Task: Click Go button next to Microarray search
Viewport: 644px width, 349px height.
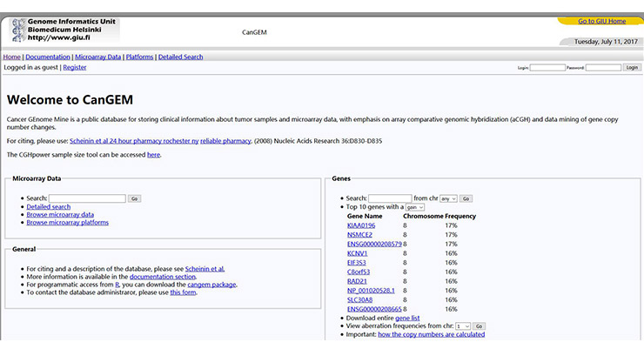Action: click(x=134, y=198)
